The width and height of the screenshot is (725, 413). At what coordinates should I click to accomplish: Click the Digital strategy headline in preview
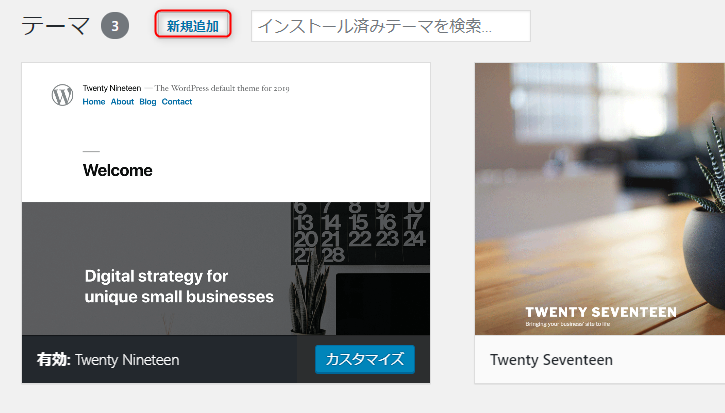coord(179,286)
